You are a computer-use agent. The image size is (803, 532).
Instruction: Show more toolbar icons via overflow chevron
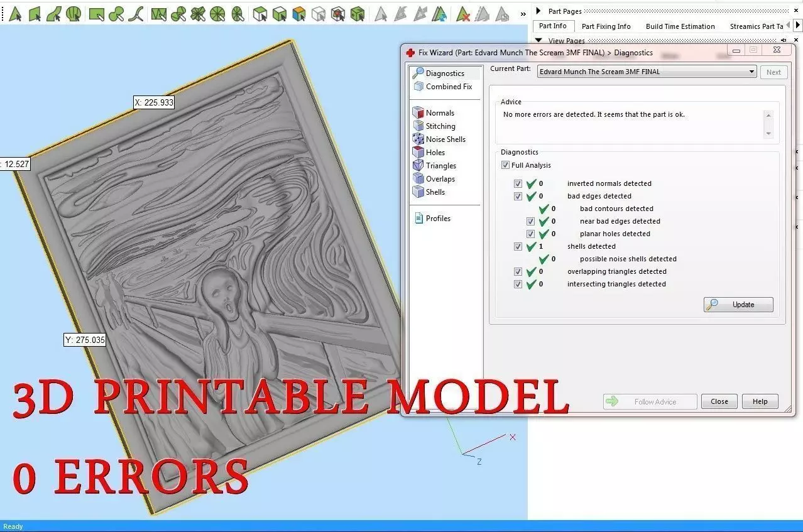coord(524,13)
